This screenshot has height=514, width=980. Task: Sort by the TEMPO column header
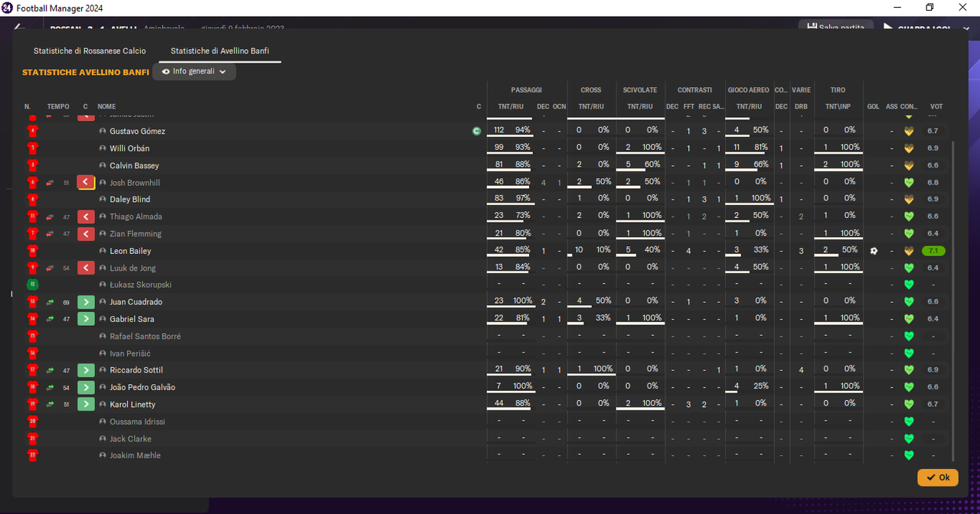click(x=58, y=106)
